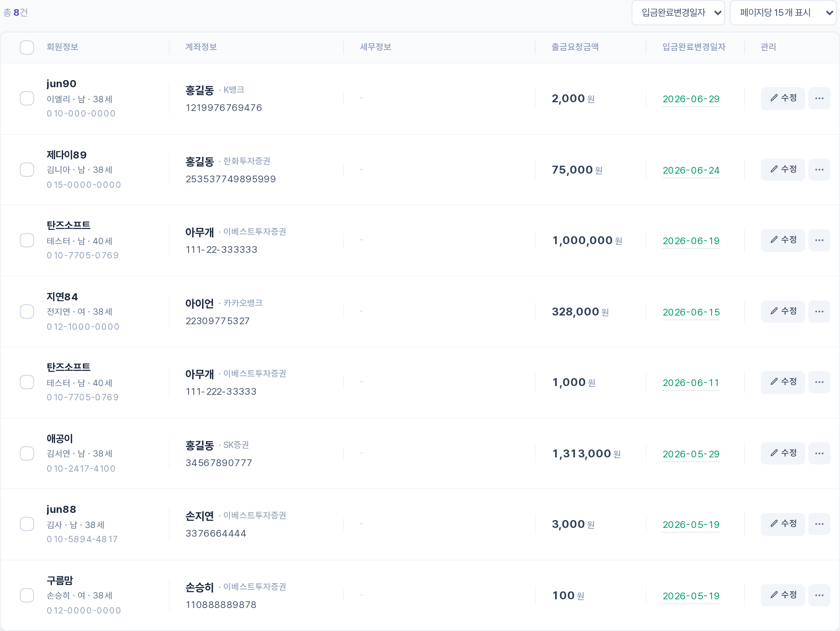The image size is (840, 631).
Task: Sort by 출금요청금액 column header
Action: pyautogui.click(x=575, y=47)
